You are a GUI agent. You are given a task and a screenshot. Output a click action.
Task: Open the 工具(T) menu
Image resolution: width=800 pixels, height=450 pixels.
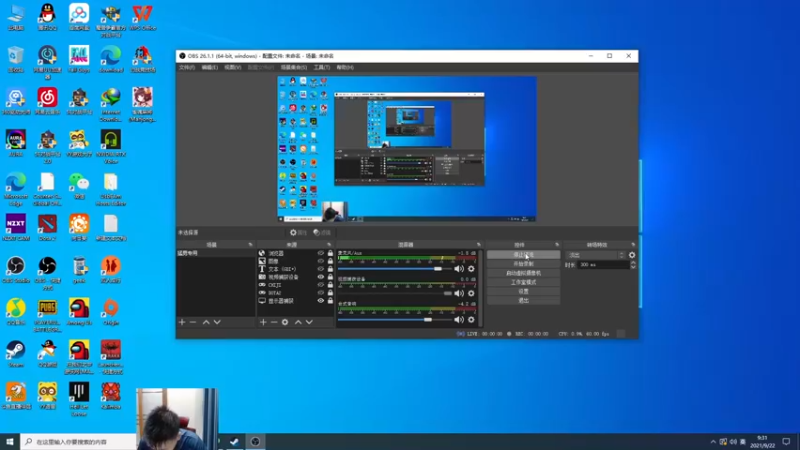click(x=322, y=67)
